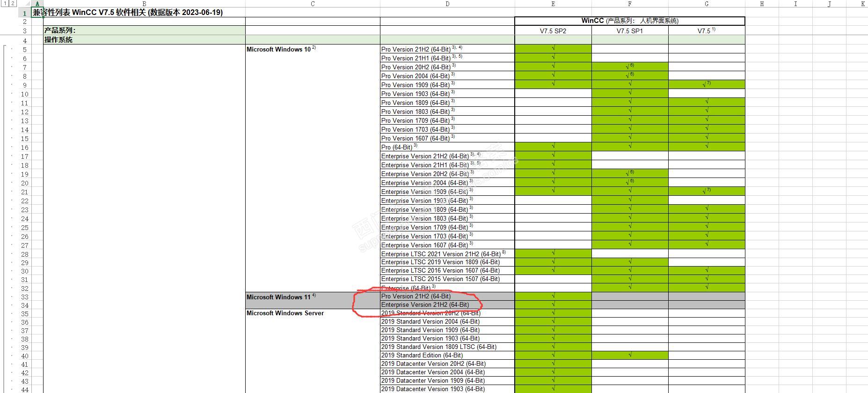Click the 'Pro Version 1709 (64-Bit)' cell
The image size is (868, 393).
(447, 120)
